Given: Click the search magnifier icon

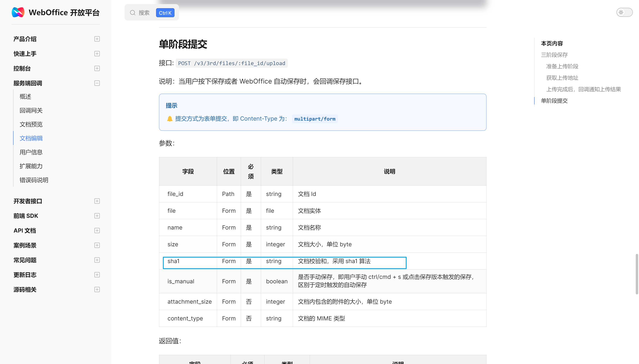Looking at the screenshot, I should pos(133,13).
